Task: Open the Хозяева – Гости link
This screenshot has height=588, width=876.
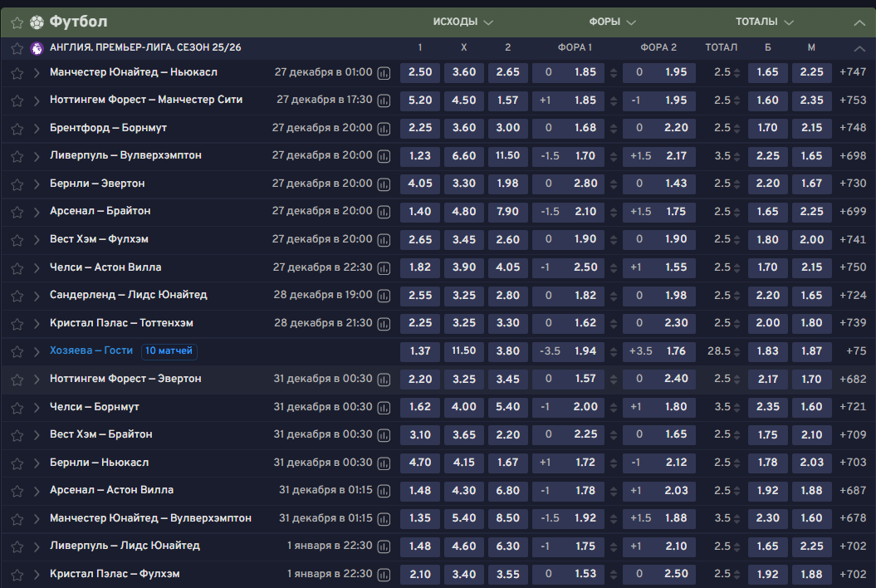Action: pyautogui.click(x=91, y=350)
